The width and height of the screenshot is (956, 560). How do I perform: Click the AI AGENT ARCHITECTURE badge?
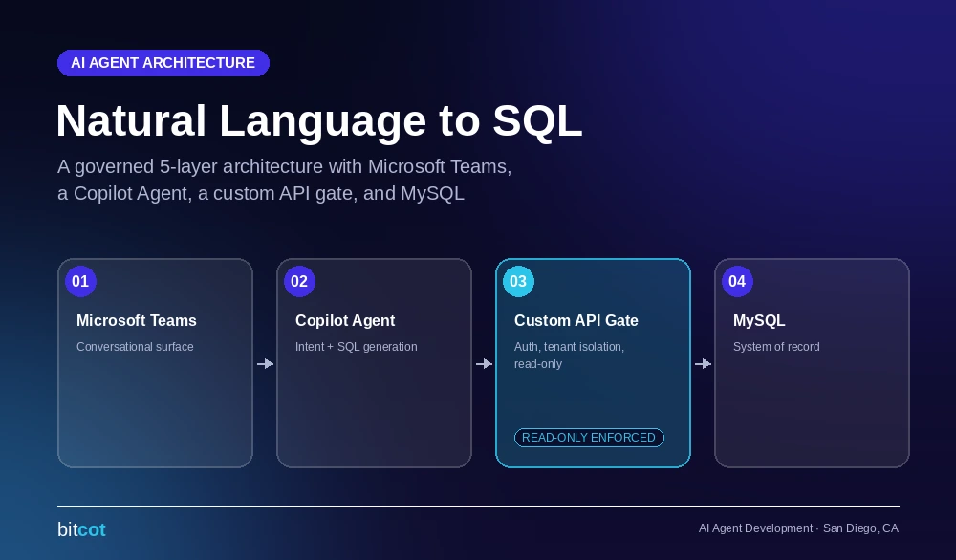163,63
